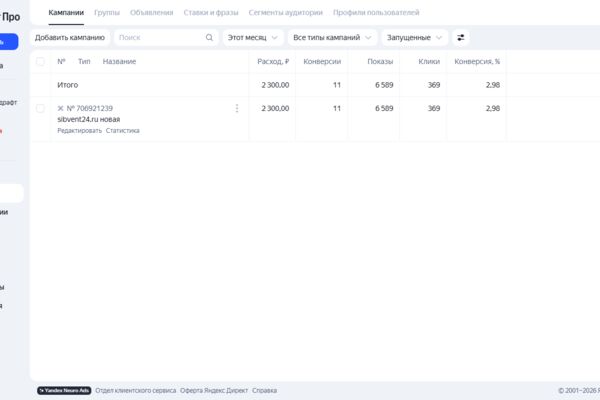Open the Статистика link
This screenshot has height=400, width=600.
(122, 131)
